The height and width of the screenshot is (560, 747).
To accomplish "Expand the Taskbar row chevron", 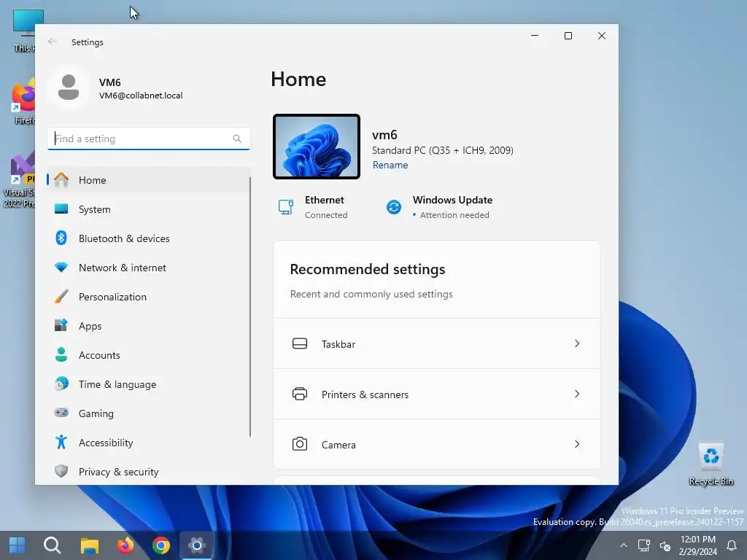I will coord(577,344).
